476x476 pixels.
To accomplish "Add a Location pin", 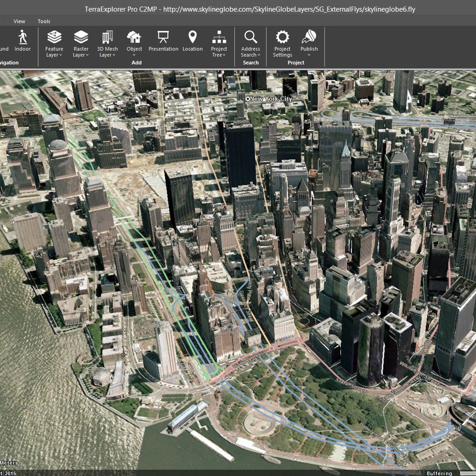I will (192, 41).
